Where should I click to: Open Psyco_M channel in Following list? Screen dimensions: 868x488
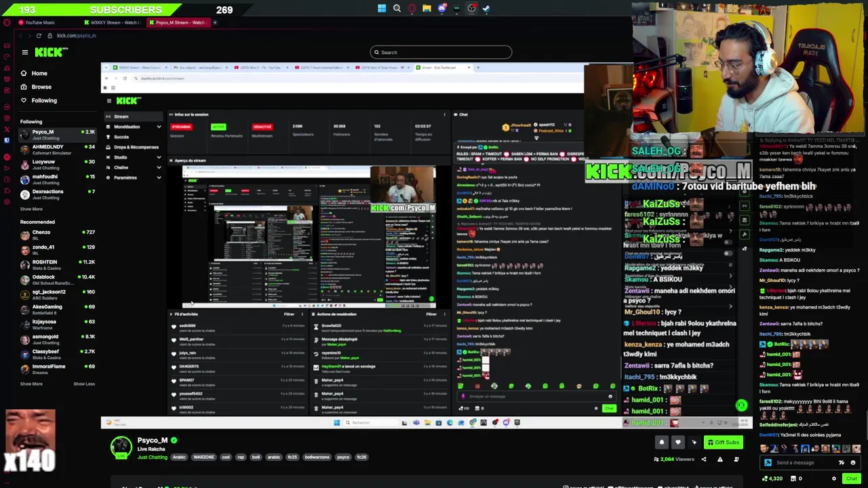[x=57, y=134]
